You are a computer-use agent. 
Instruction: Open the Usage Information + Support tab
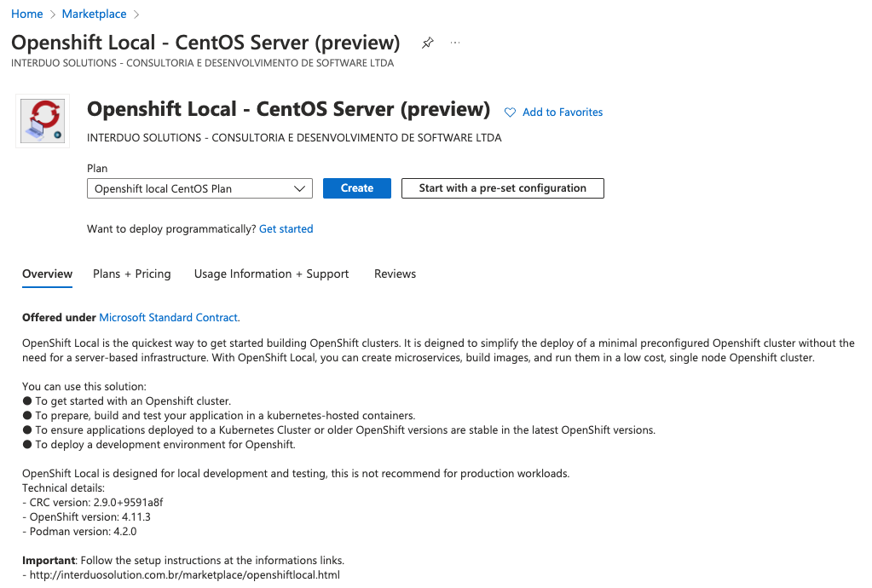coord(271,274)
